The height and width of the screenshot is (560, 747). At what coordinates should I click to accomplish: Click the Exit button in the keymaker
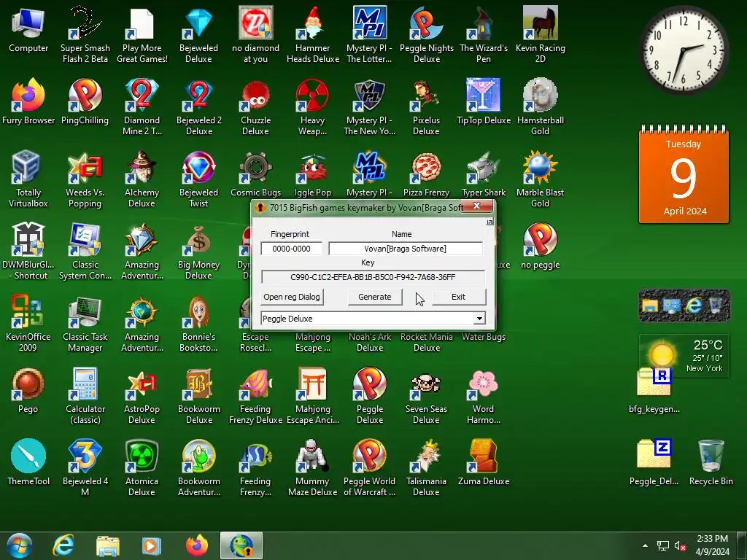458,297
